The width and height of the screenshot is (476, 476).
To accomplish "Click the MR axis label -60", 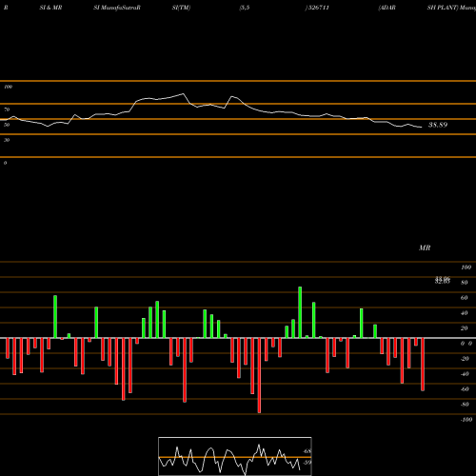I will pos(465,389).
